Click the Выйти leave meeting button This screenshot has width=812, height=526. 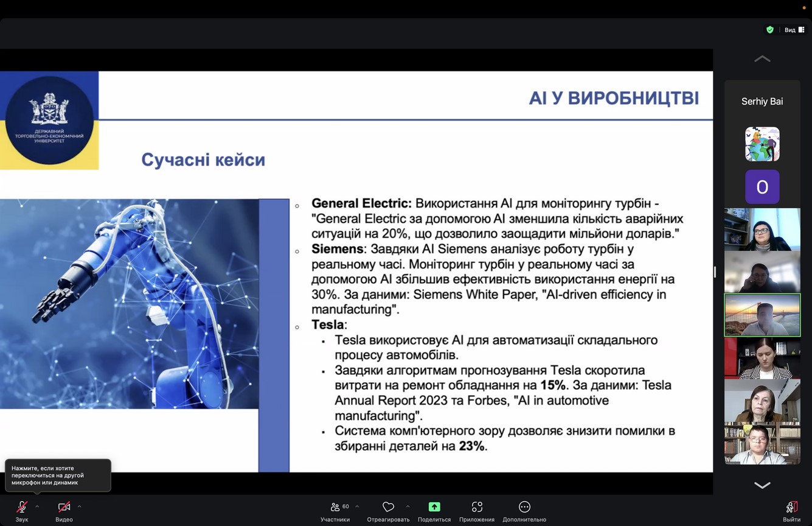pos(791,507)
